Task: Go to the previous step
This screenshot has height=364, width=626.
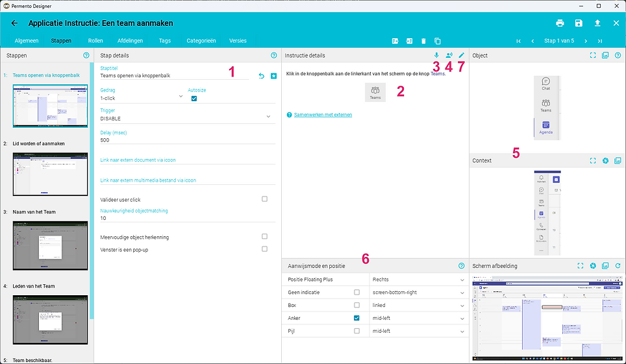Action: point(532,41)
